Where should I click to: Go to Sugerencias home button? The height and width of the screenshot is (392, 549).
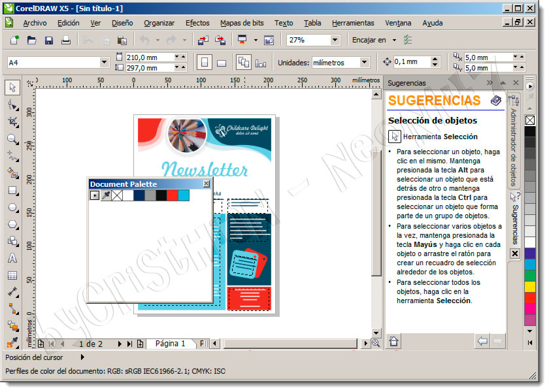[393, 341]
